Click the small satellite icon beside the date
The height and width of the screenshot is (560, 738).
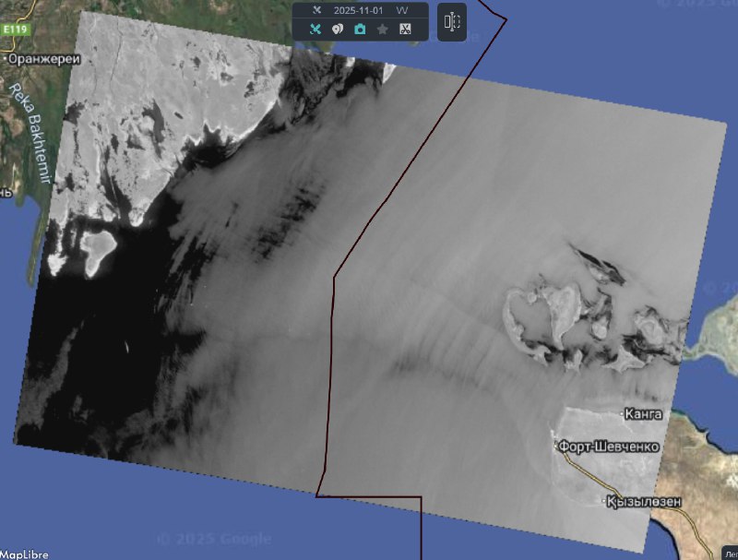(x=316, y=10)
